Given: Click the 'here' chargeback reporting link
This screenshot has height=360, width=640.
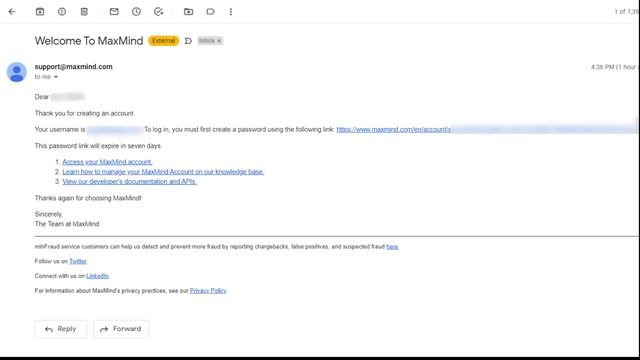Looking at the screenshot, I should pos(392,247).
